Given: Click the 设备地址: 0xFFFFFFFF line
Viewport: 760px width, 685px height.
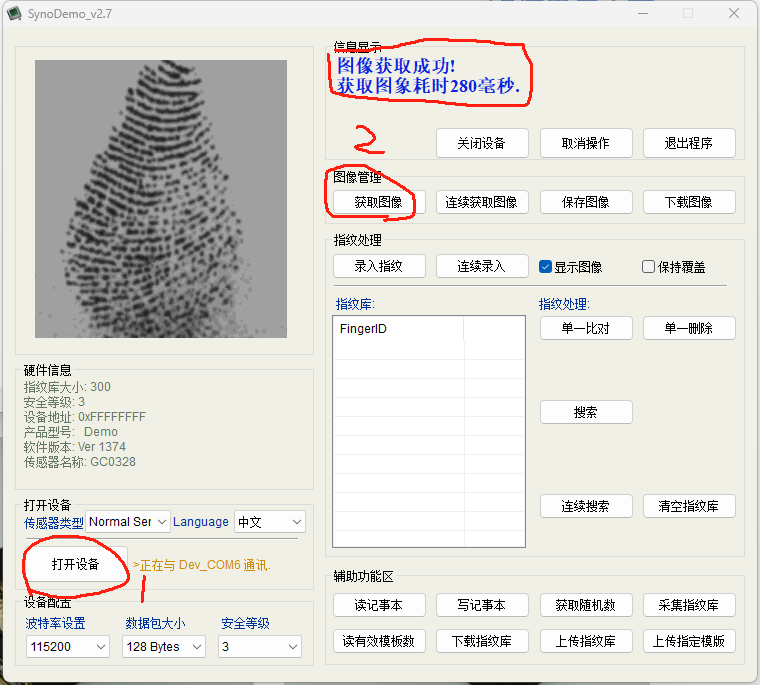Looking at the screenshot, I should (85, 416).
